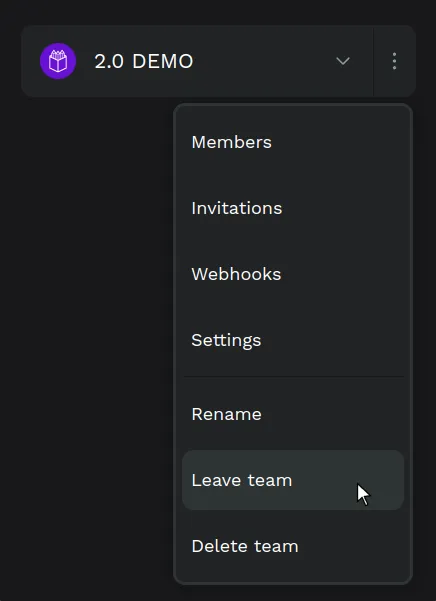Click the purple team avatar icon
Image resolution: width=436 pixels, height=601 pixels.
click(58, 61)
